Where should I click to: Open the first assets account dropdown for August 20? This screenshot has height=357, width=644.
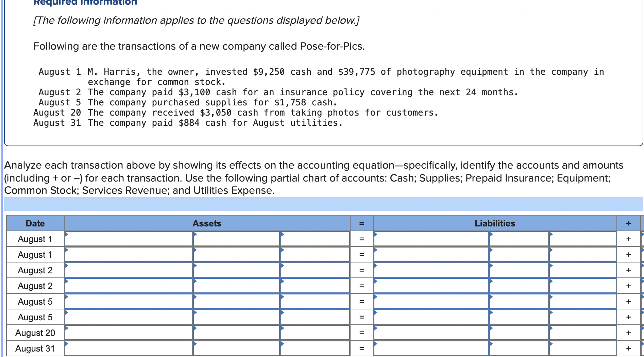point(129,333)
